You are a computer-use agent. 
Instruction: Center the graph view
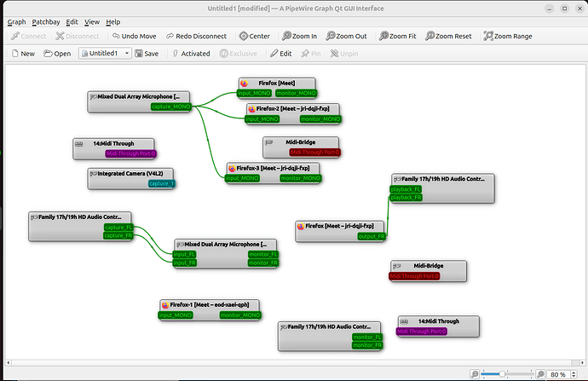255,36
